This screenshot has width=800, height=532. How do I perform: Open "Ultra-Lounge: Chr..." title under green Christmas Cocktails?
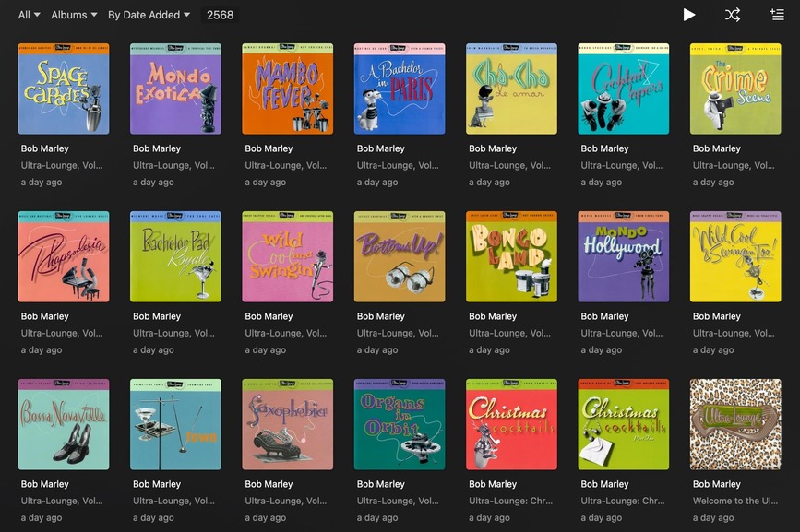(x=623, y=501)
